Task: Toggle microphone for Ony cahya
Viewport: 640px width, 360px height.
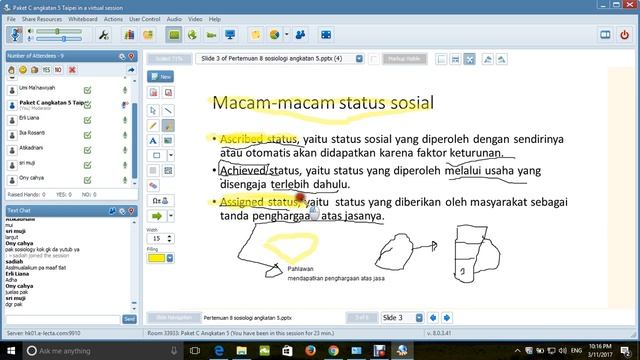Action: [125, 180]
